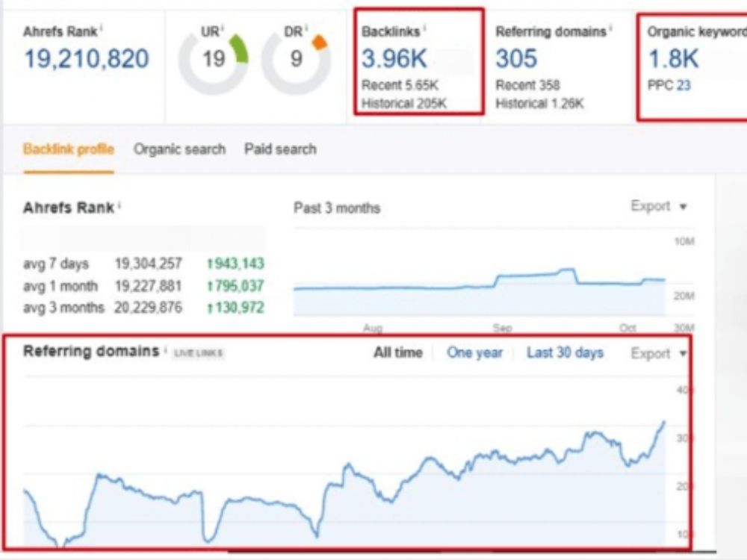This screenshot has height=560, width=747.
Task: Click the Historical 205K backlinks text
Action: click(404, 103)
